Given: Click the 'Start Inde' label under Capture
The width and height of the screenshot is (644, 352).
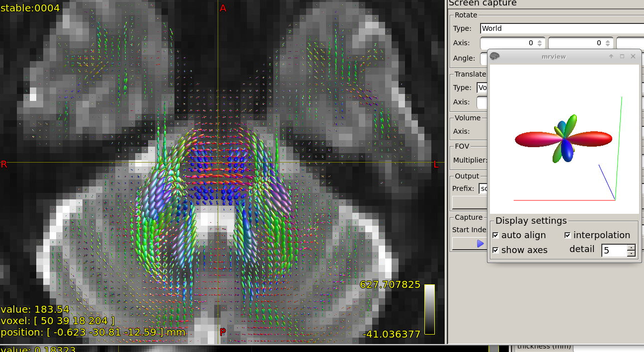Looking at the screenshot, I should click(469, 230).
